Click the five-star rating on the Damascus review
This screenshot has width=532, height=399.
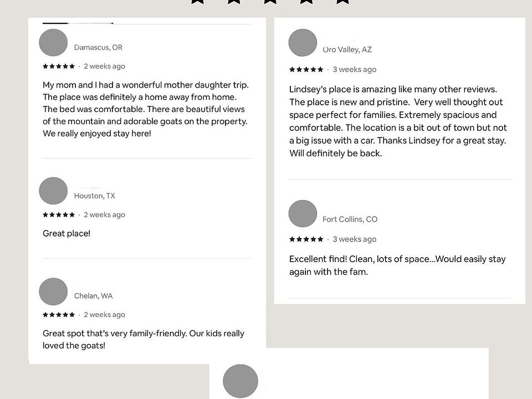click(x=59, y=66)
